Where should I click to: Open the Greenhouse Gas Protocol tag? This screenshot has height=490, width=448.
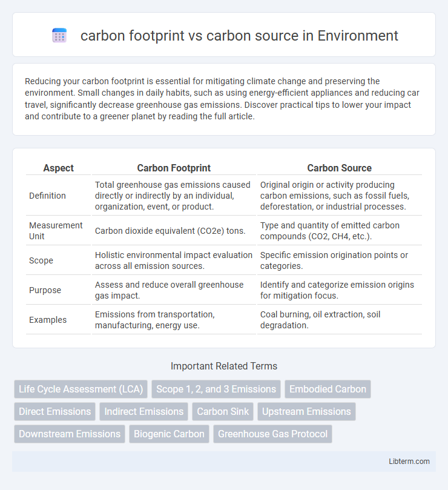point(273,434)
